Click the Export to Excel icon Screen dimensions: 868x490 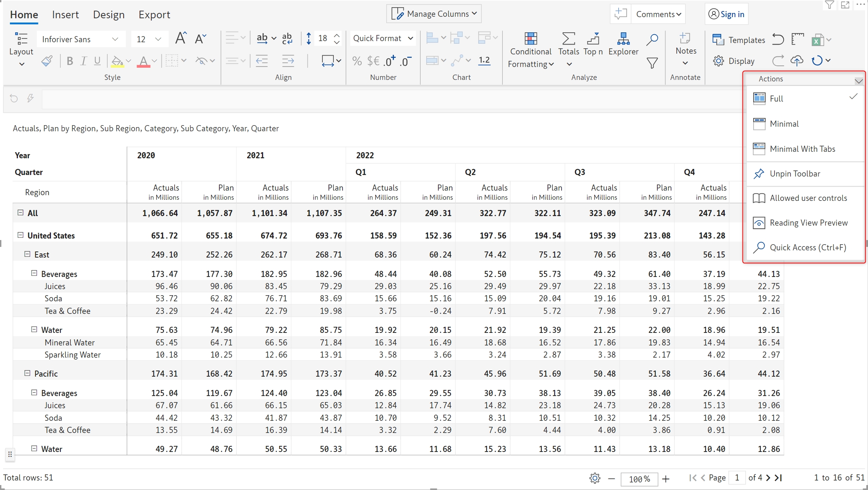click(817, 40)
